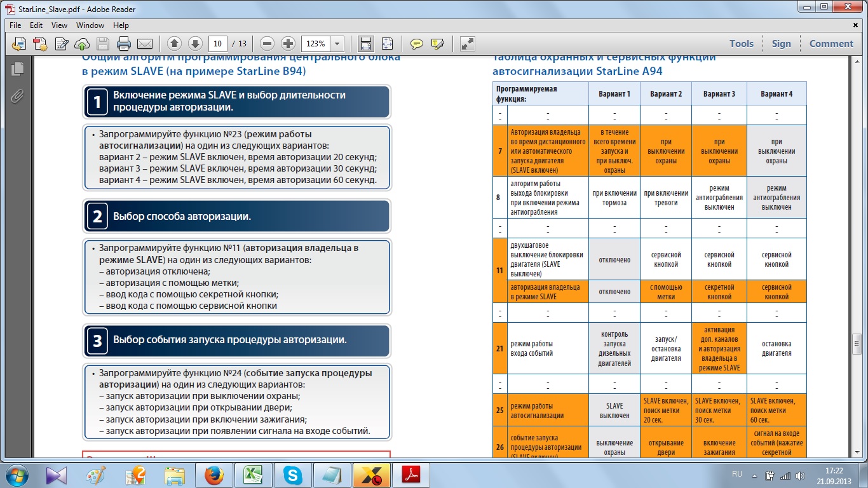This screenshot has width=868, height=488.
Task: Select the highlight text tool
Action: pos(437,44)
